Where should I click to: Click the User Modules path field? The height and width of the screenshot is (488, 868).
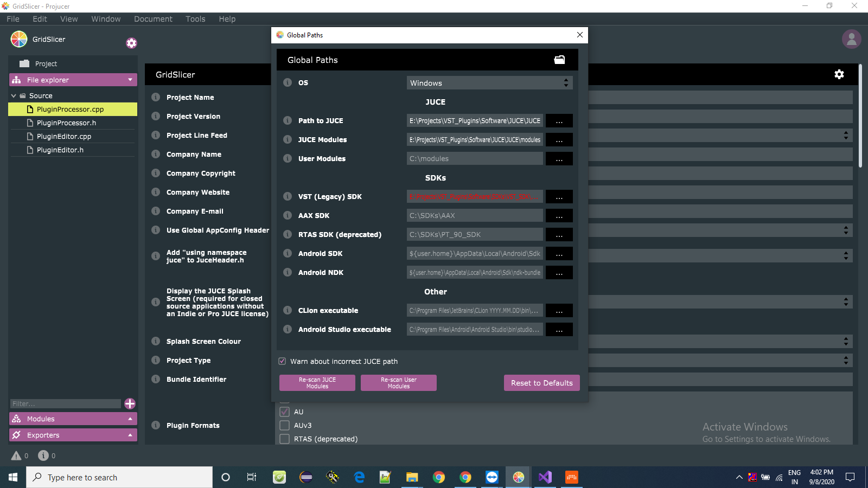click(475, 158)
